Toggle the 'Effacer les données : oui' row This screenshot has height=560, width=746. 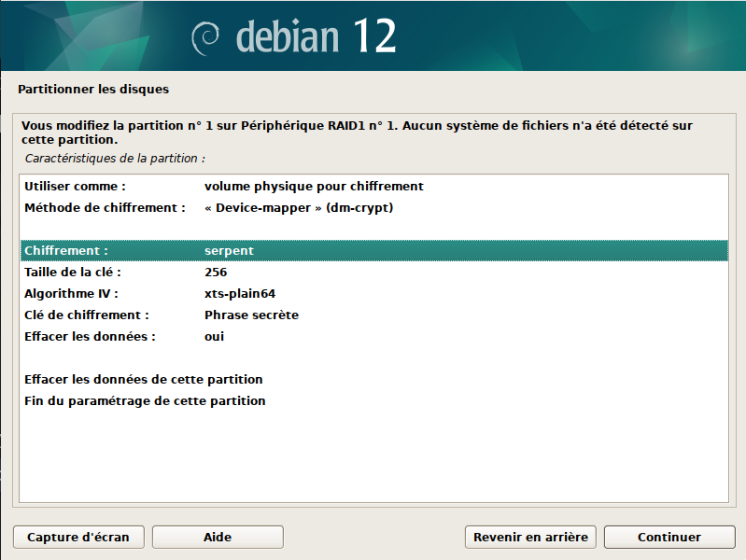[374, 336]
